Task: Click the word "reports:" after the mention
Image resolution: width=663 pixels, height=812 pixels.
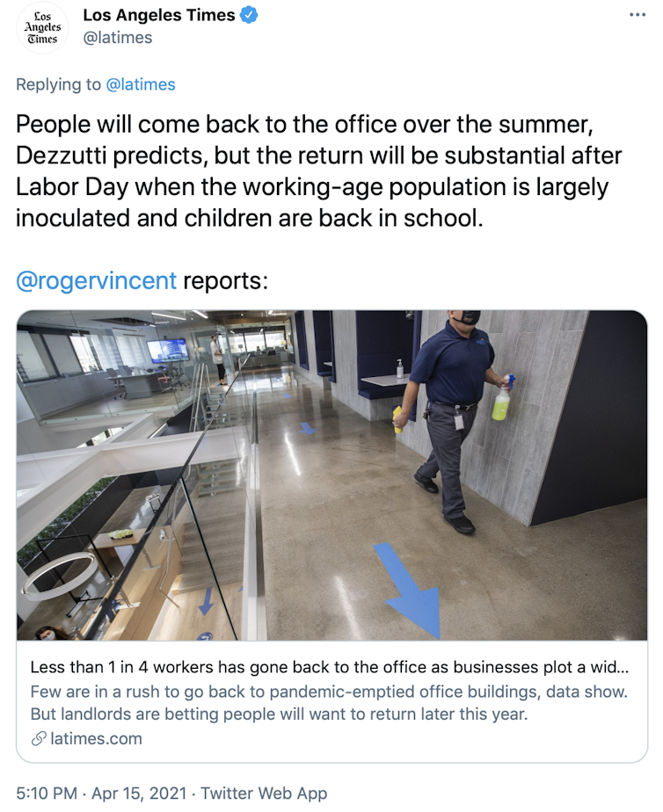Action: pos(224,281)
